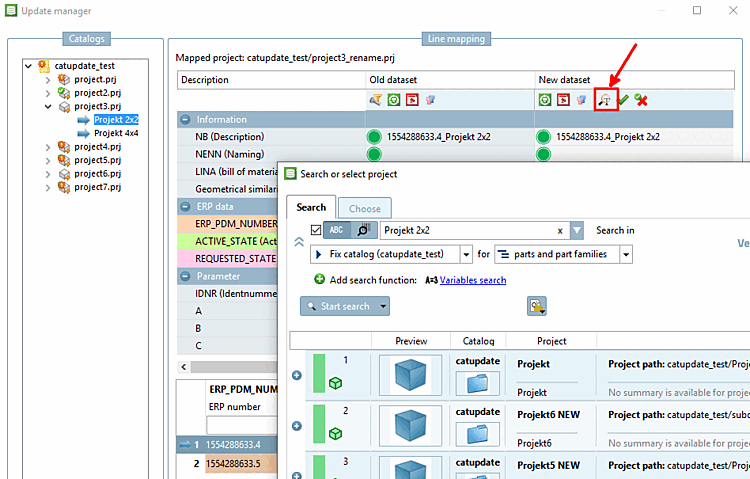The image size is (750, 479).
Task: Collapse the Information section
Action: (x=186, y=119)
